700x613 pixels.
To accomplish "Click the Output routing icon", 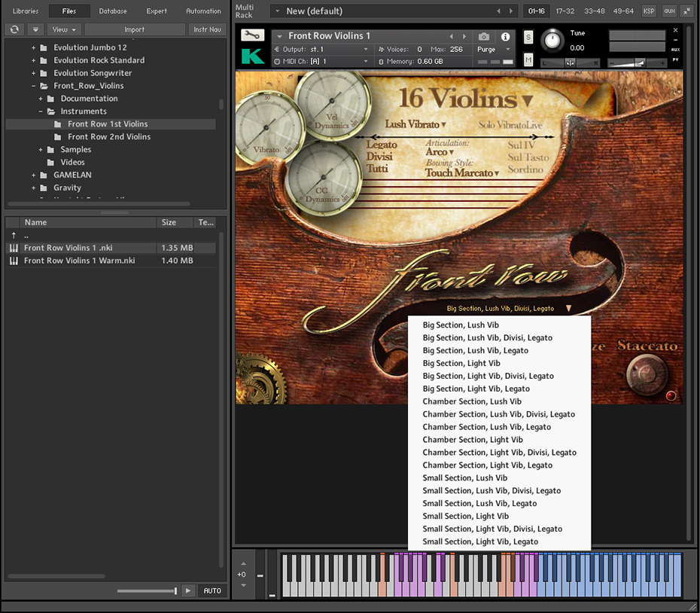I will (x=277, y=49).
